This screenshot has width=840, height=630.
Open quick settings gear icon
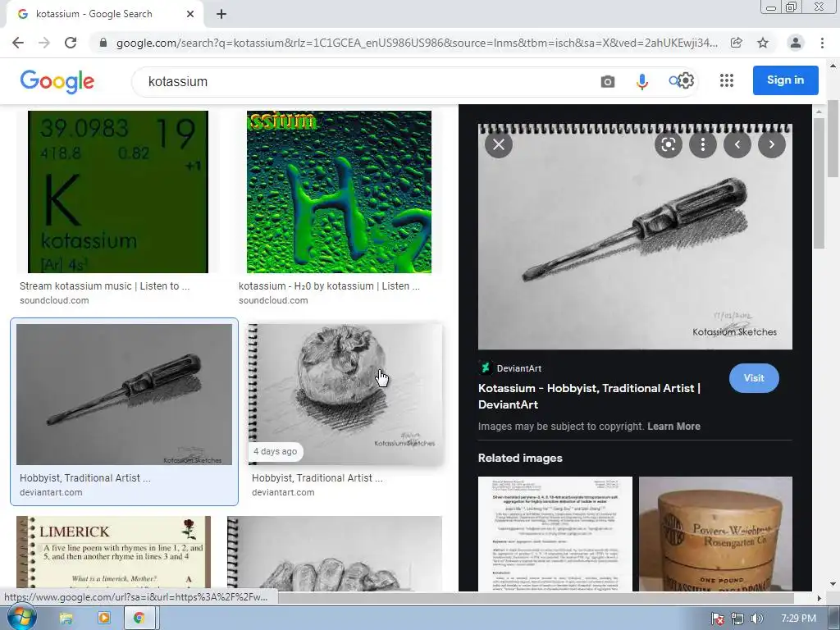click(686, 80)
